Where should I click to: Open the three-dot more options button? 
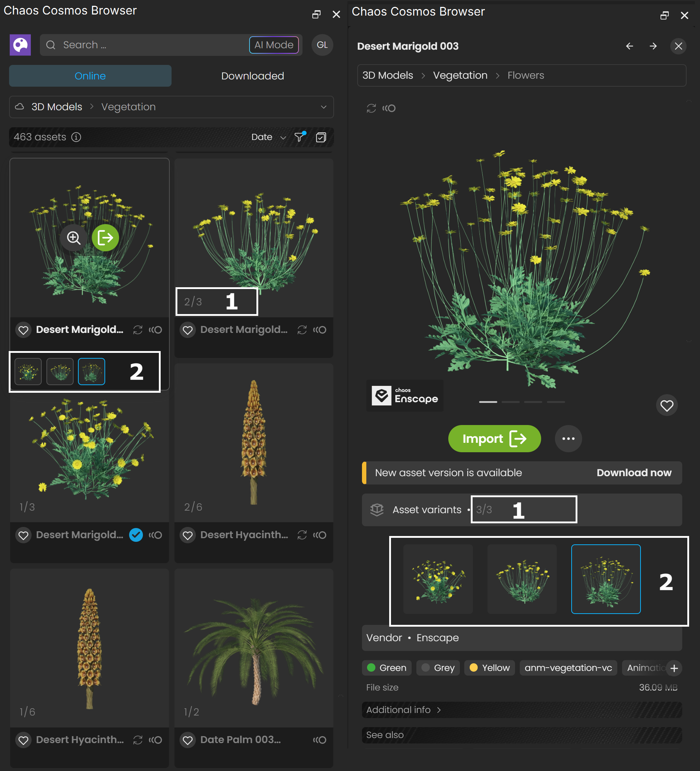point(568,439)
